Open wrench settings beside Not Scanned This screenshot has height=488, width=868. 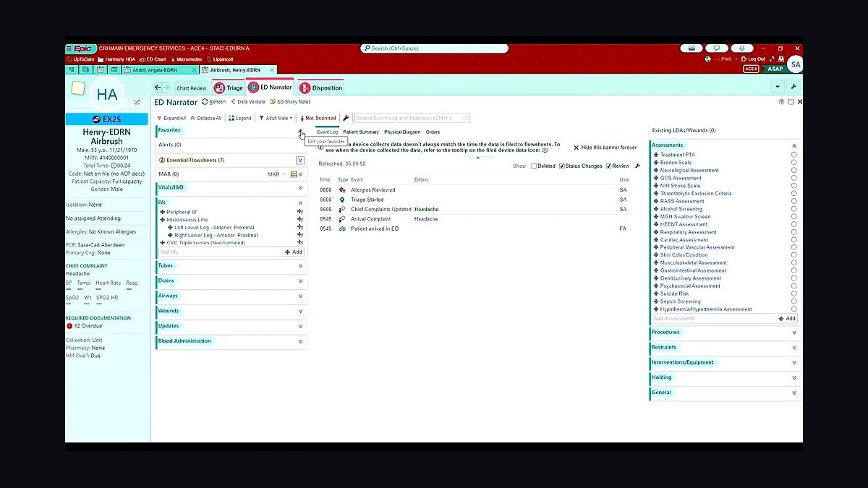[346, 118]
